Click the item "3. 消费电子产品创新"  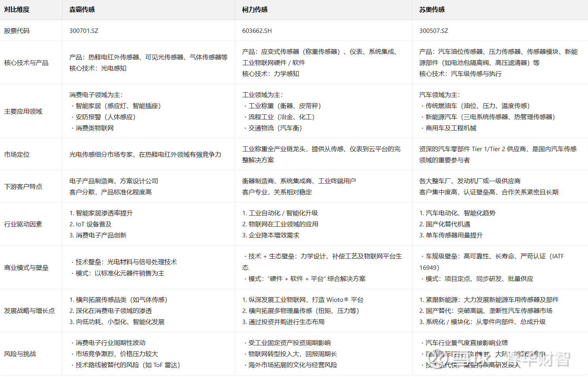pyautogui.click(x=98, y=235)
